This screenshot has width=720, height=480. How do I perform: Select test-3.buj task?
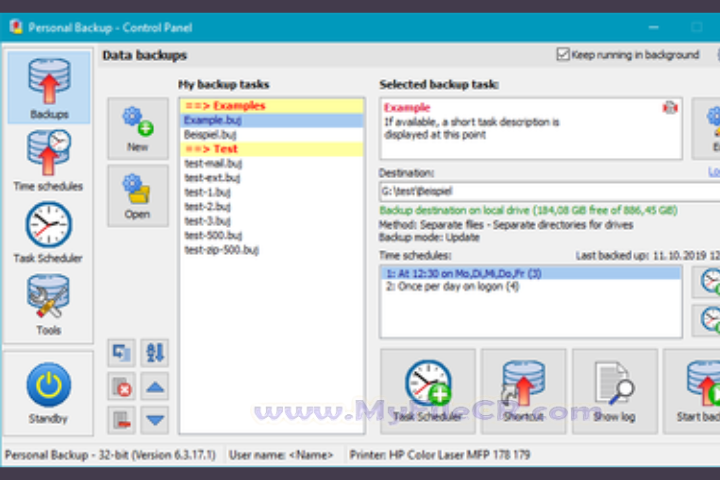[272, 221]
